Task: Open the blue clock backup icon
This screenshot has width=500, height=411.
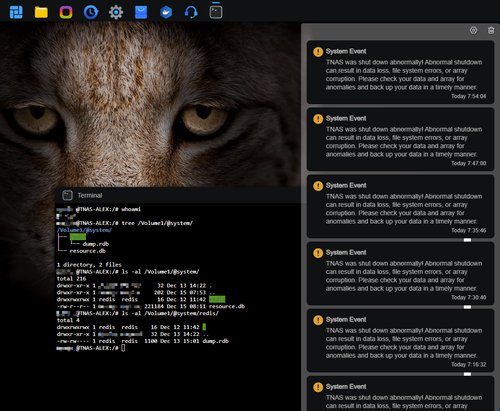Action: coord(91,12)
